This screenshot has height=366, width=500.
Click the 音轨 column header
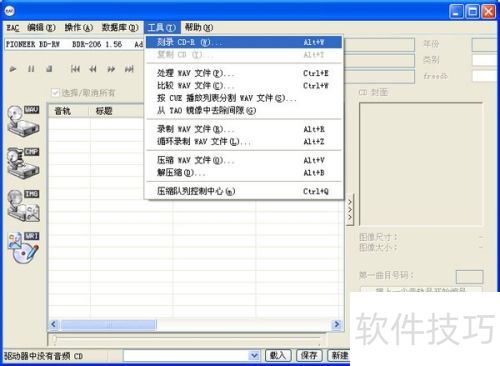pyautogui.click(x=69, y=111)
